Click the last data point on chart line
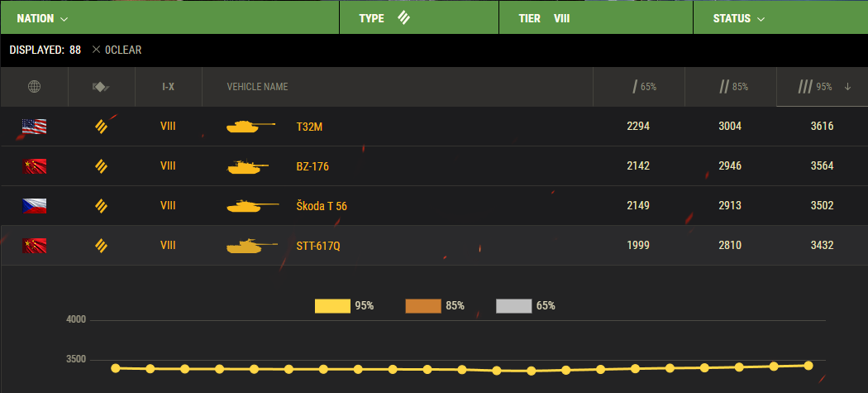Screen dimensions: 868x393 point(808,365)
